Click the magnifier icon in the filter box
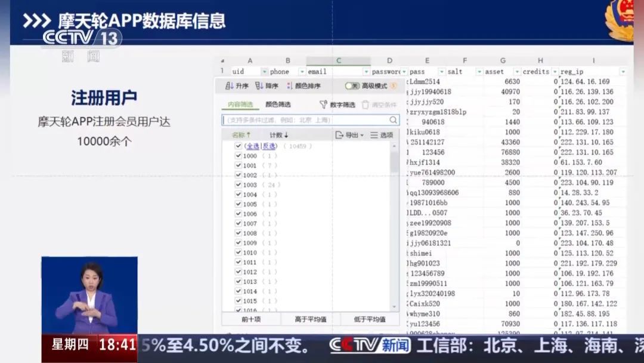The image size is (644, 363). [x=392, y=120]
